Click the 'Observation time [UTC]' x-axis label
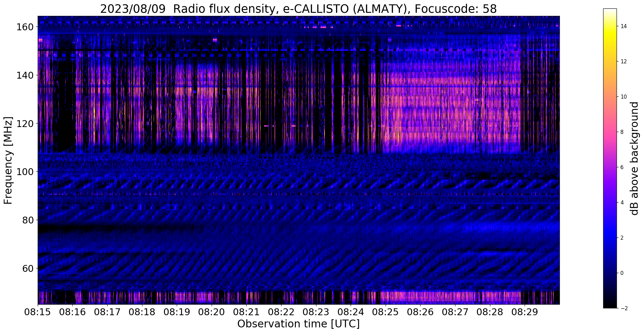This screenshot has height=333, width=644. point(298,324)
